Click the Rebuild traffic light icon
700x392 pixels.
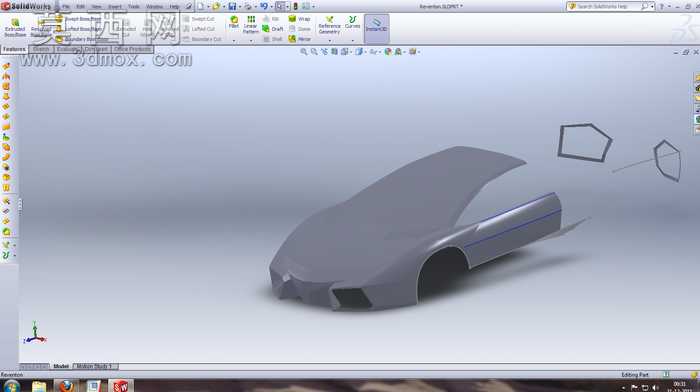click(x=295, y=6)
